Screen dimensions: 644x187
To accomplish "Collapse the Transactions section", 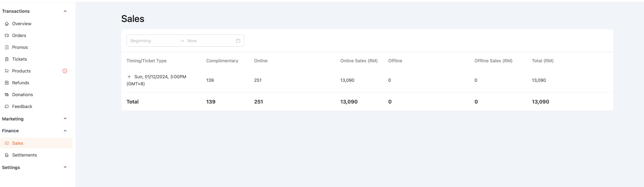I will [65, 11].
